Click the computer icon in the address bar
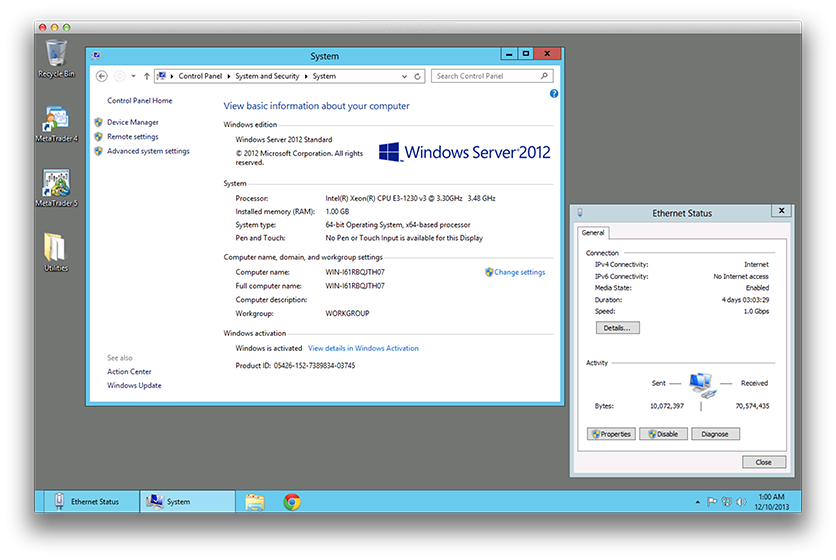The image size is (836, 560). point(162,76)
